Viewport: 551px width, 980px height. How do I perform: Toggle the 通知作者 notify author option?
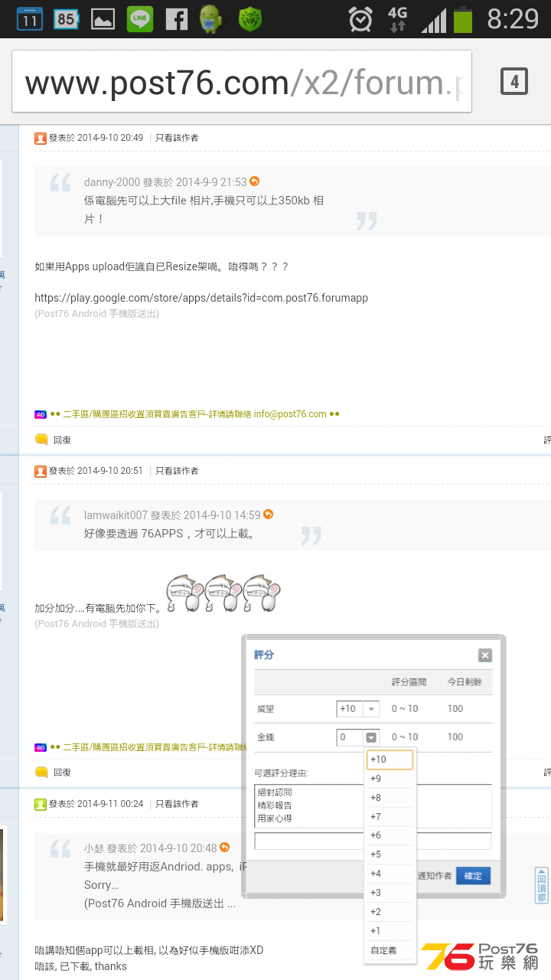pyautogui.click(x=434, y=876)
